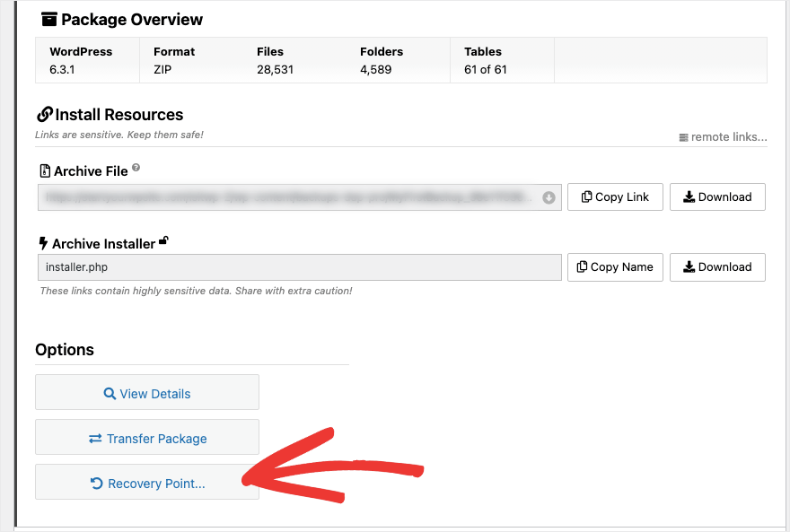Click the Package Overview heading
Viewport: 790px width, 532px height.
point(132,19)
